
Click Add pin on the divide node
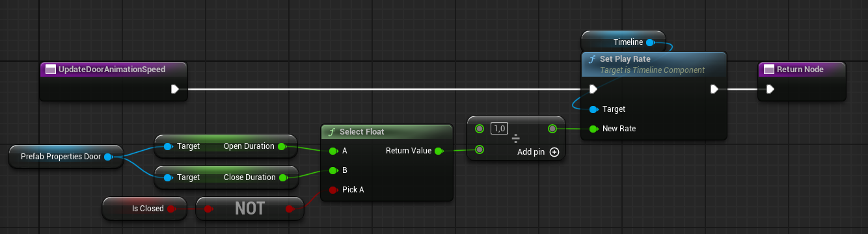537,151
